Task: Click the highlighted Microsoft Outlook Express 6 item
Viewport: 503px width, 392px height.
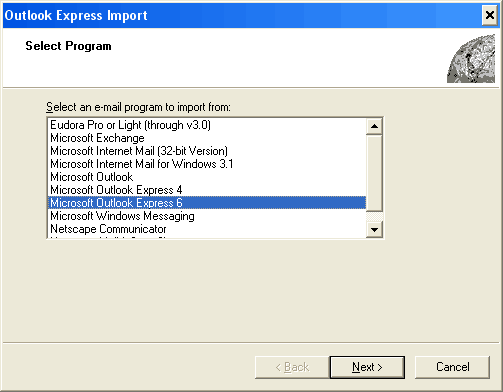Action: [x=207, y=203]
